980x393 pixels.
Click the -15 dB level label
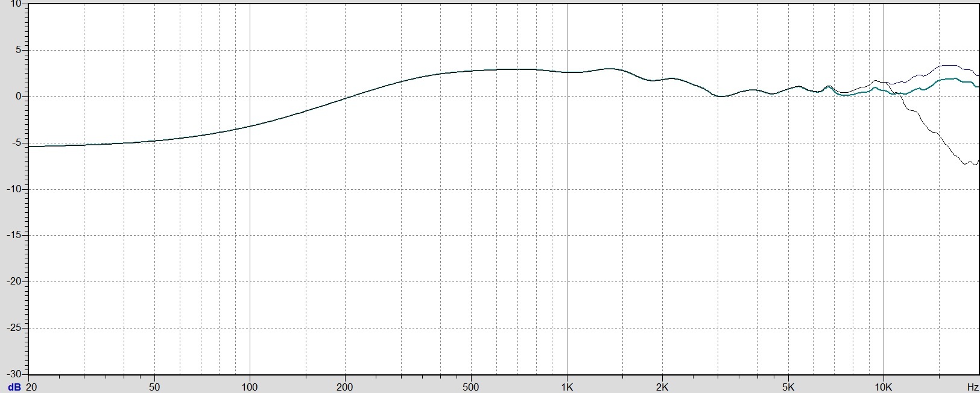(14, 235)
